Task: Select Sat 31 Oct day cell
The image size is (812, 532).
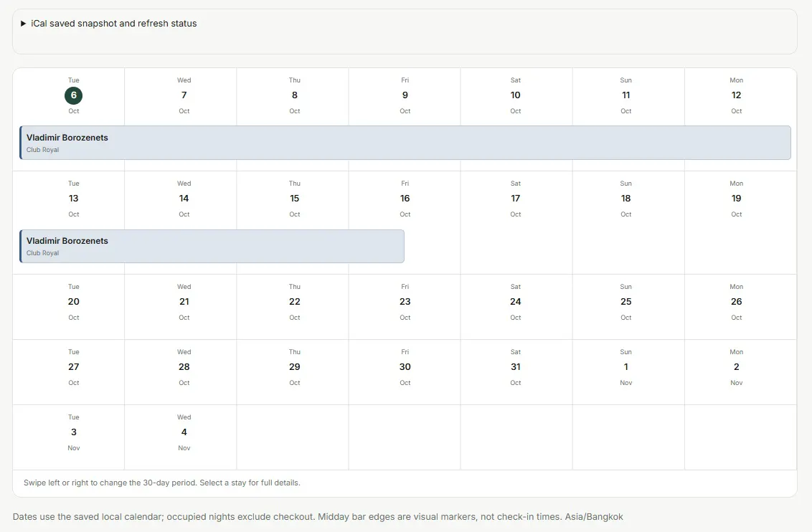Action: [x=516, y=372]
